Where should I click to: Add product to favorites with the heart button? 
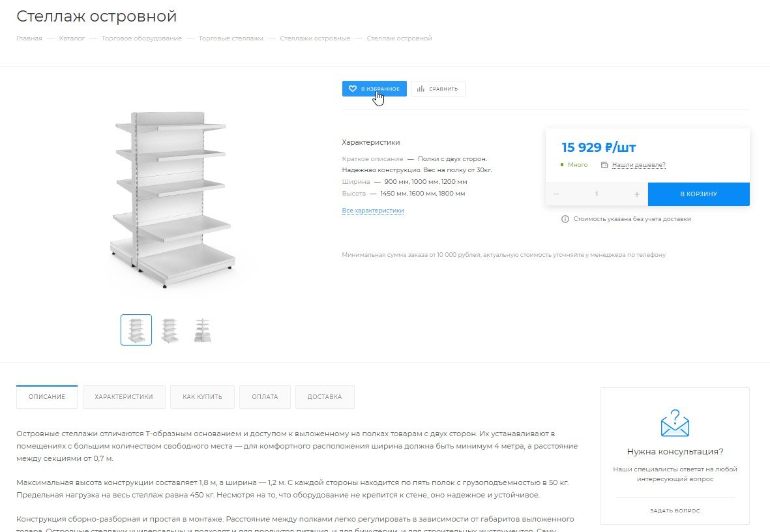(x=374, y=89)
